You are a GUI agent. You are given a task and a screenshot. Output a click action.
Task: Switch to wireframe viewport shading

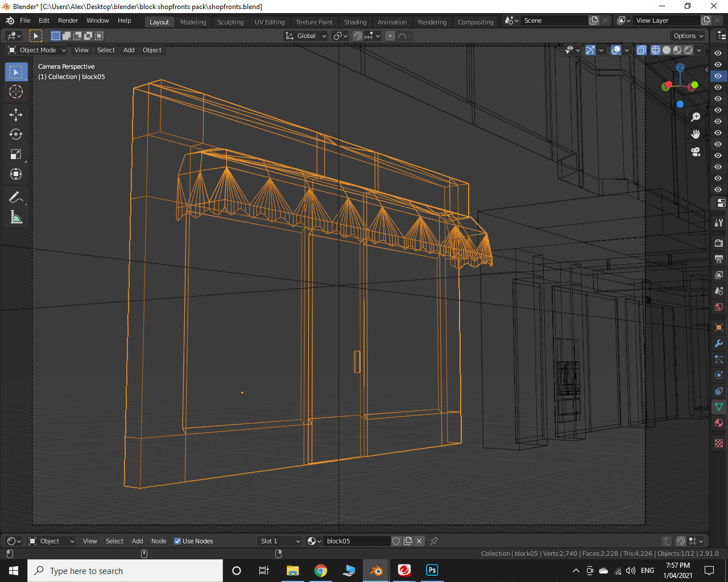tap(656, 50)
